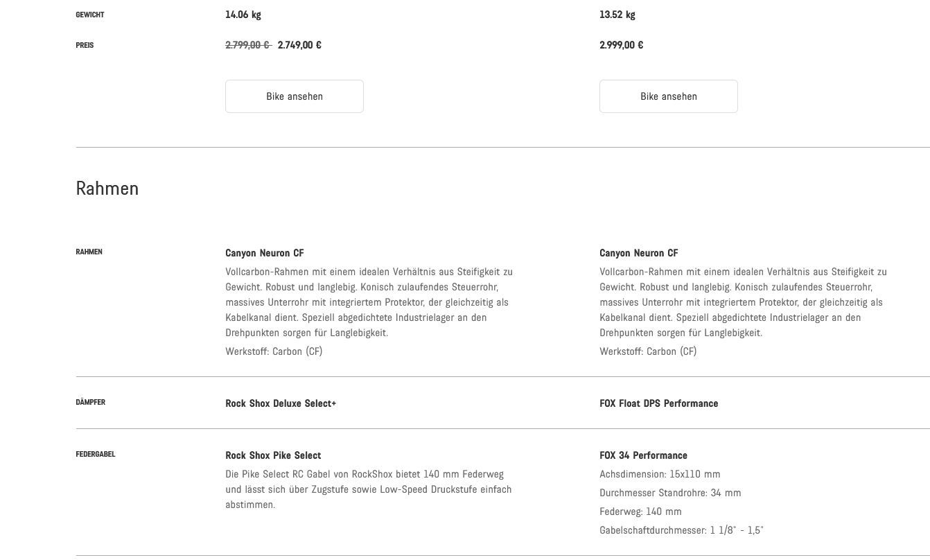Click the right Bike ansehen button
This screenshot has height=560, width=930.
click(669, 96)
